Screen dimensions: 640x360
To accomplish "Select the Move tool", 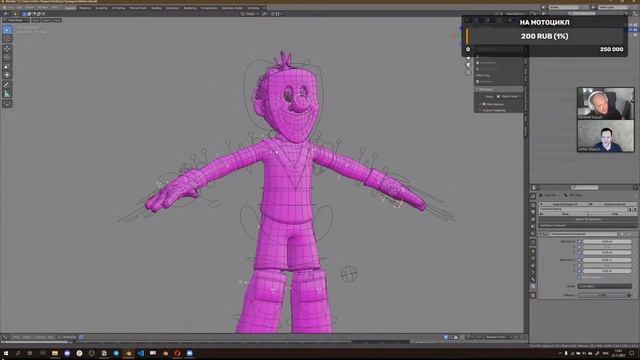I will pyautogui.click(x=7, y=49).
